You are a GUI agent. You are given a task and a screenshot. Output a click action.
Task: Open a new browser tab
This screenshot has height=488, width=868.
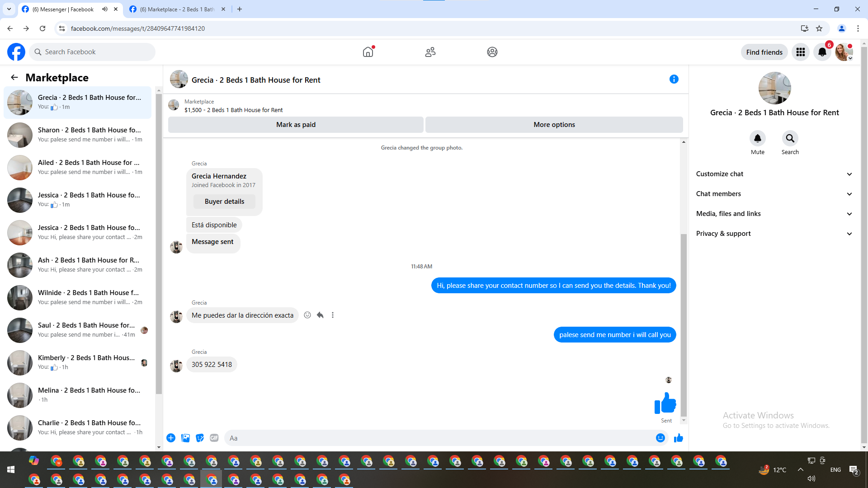[240, 9]
